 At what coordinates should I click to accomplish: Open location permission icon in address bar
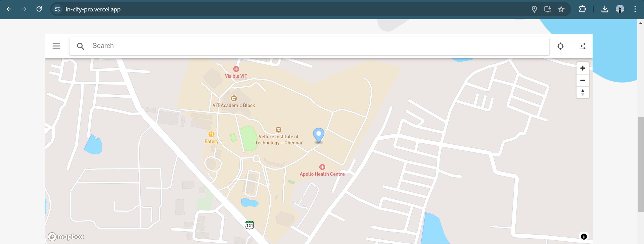(x=534, y=9)
